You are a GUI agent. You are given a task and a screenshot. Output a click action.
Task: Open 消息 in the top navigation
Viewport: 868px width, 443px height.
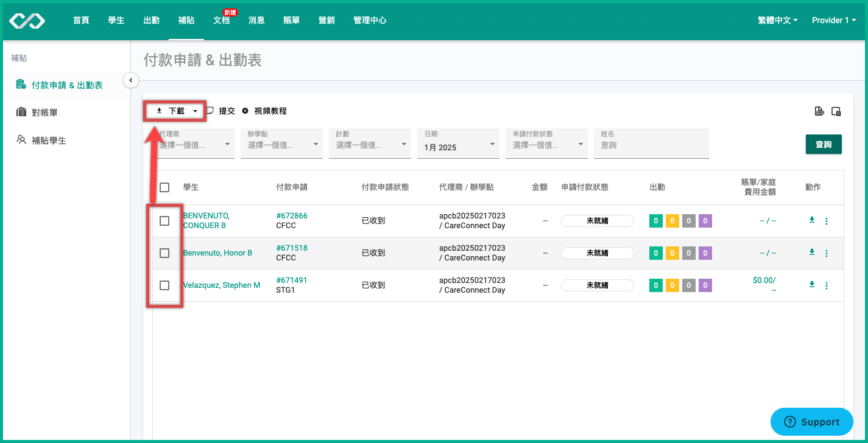256,20
